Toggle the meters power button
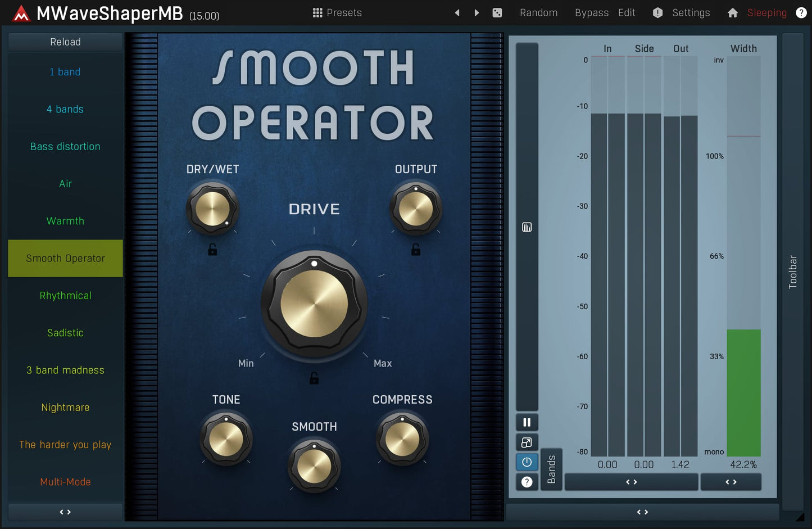Screen dimensions: 812x529 coord(527,462)
